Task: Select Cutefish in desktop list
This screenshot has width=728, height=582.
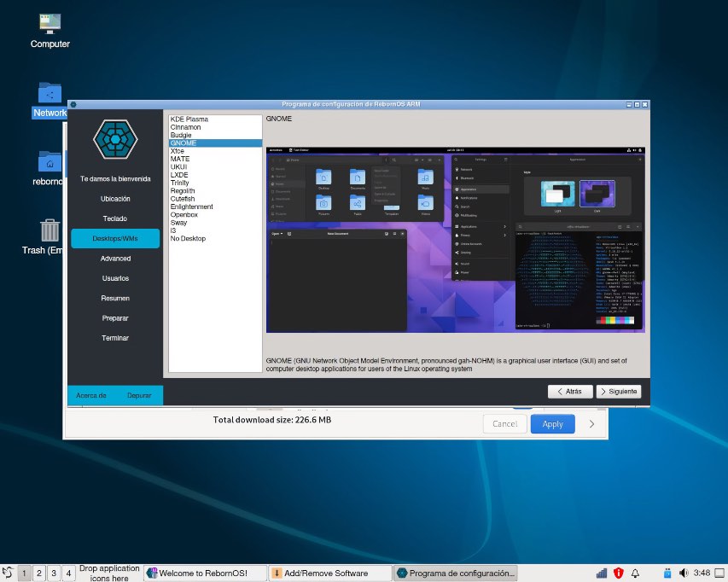Action: pyautogui.click(x=215, y=199)
